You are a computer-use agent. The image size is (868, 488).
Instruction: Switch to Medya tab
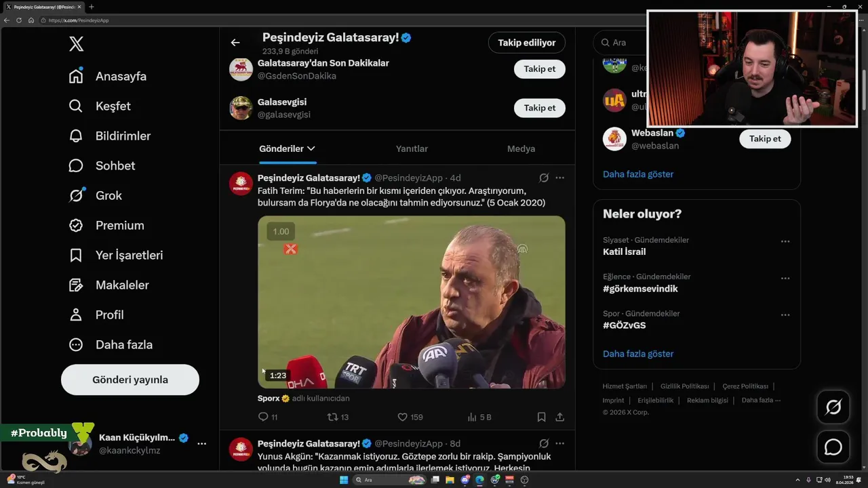tap(521, 148)
